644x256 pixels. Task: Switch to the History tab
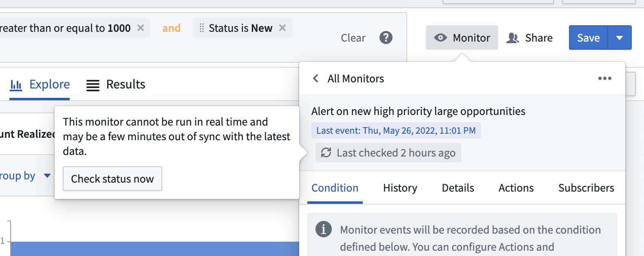pos(400,188)
